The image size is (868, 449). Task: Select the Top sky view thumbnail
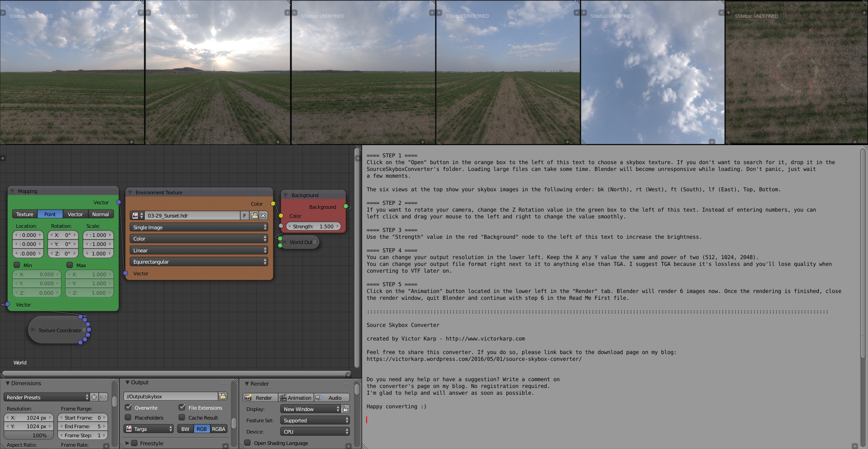(652, 72)
